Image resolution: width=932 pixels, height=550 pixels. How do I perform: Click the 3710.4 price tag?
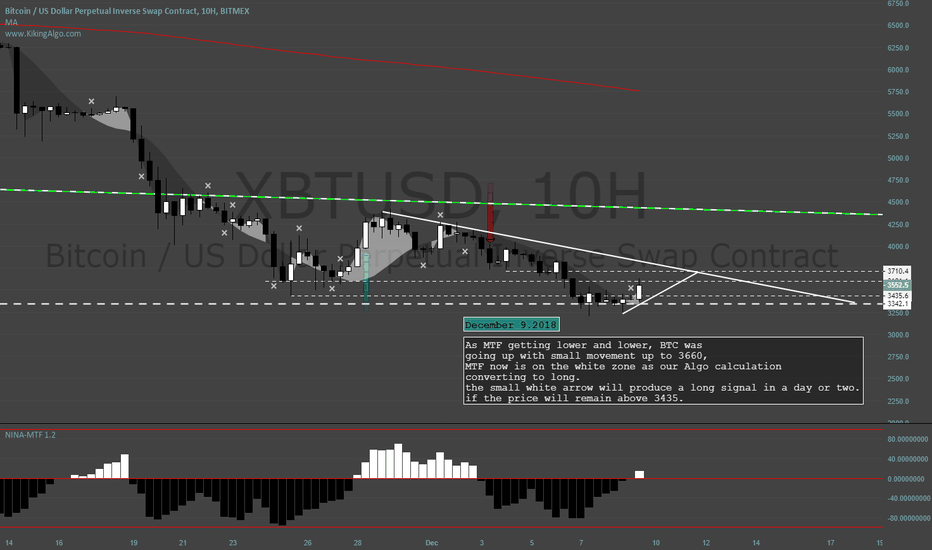pos(898,271)
